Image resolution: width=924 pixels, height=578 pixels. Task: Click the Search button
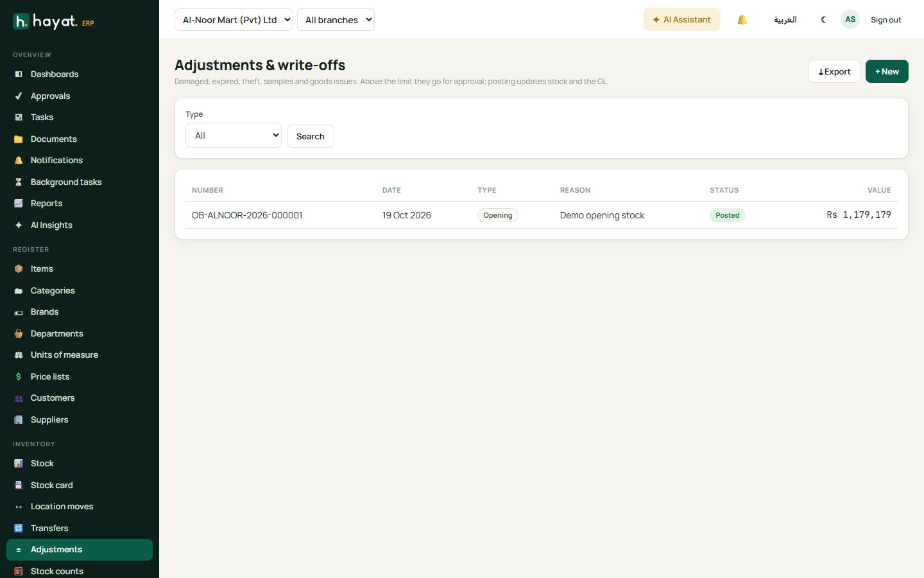coord(311,136)
